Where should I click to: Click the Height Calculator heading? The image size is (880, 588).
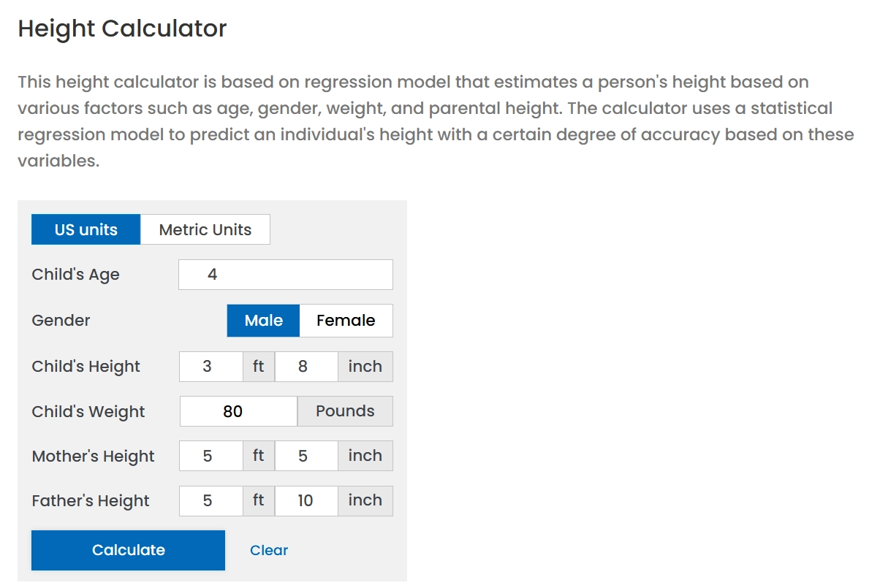(x=122, y=28)
